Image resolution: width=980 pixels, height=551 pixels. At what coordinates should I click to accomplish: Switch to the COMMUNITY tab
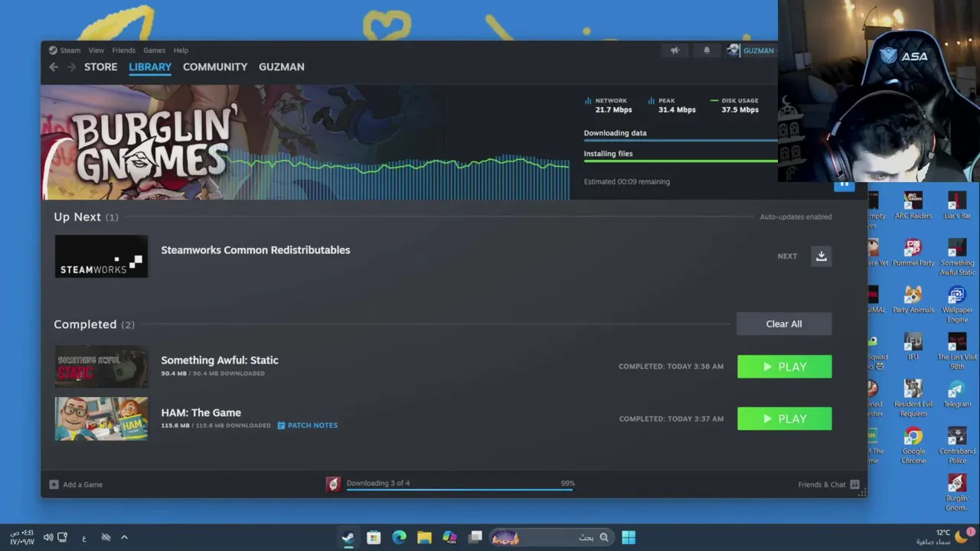215,67
